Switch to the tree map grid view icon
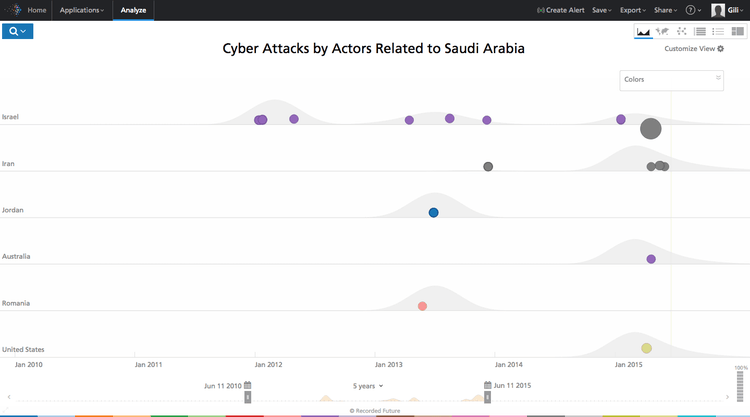Viewport: 750px width, 417px height. click(737, 32)
